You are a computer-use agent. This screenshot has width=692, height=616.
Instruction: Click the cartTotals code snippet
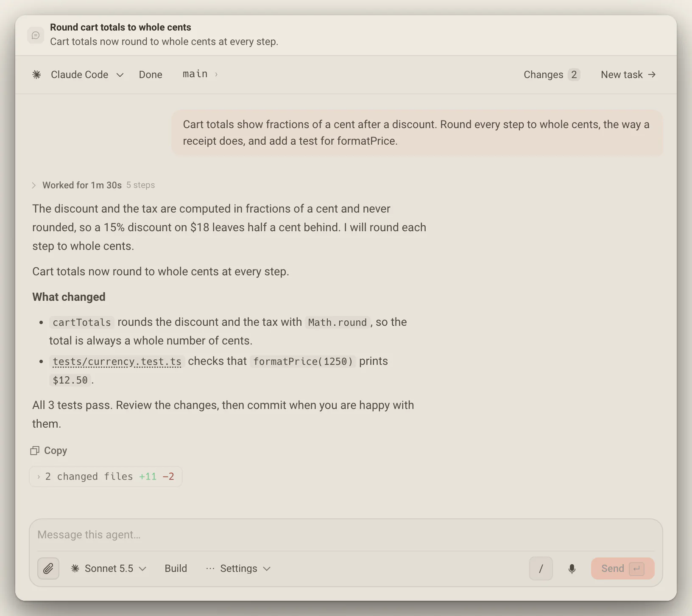(x=82, y=322)
